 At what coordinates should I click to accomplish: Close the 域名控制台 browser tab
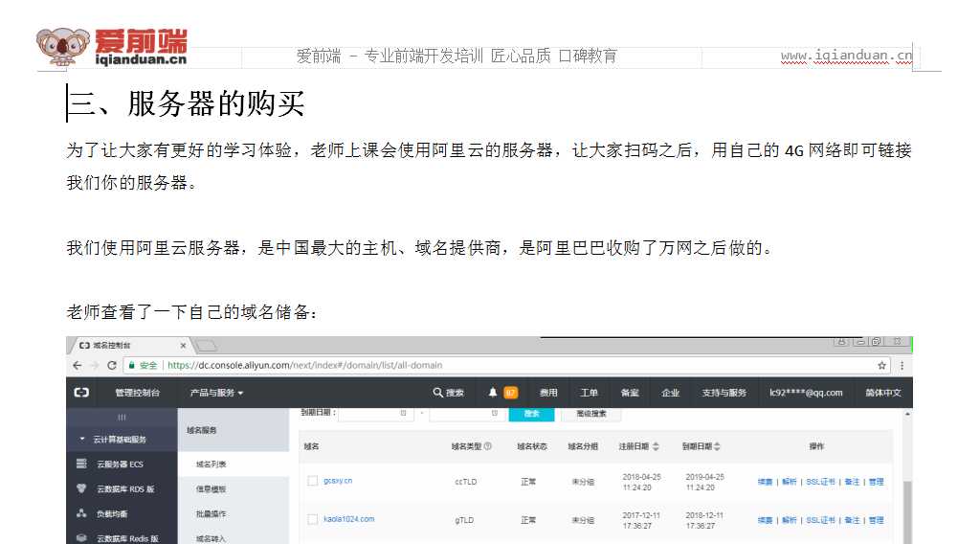pos(183,345)
